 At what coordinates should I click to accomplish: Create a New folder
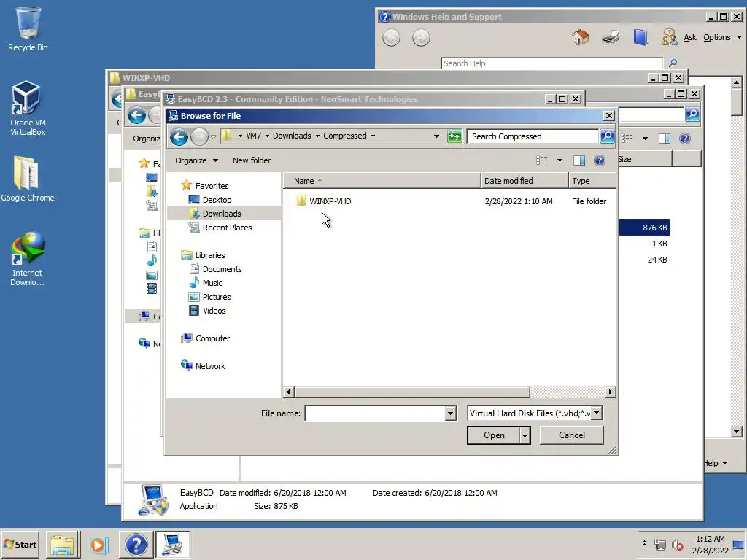(252, 160)
